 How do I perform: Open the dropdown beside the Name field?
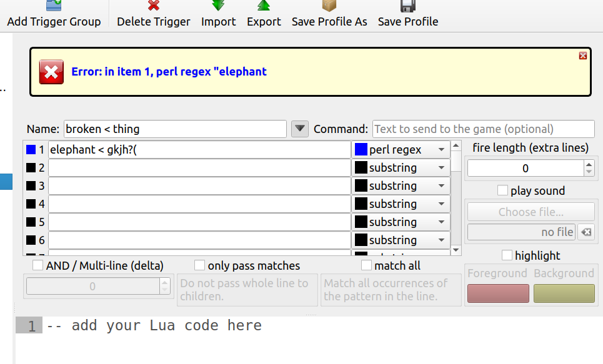coord(299,129)
